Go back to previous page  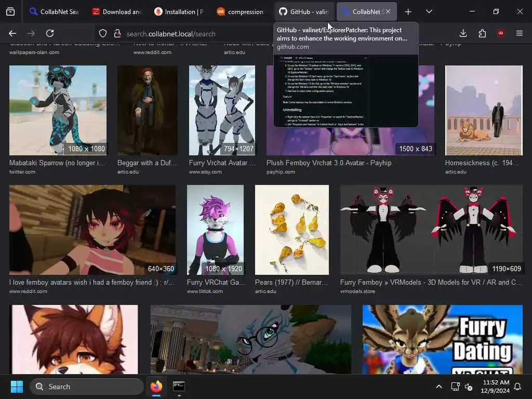tap(12, 33)
